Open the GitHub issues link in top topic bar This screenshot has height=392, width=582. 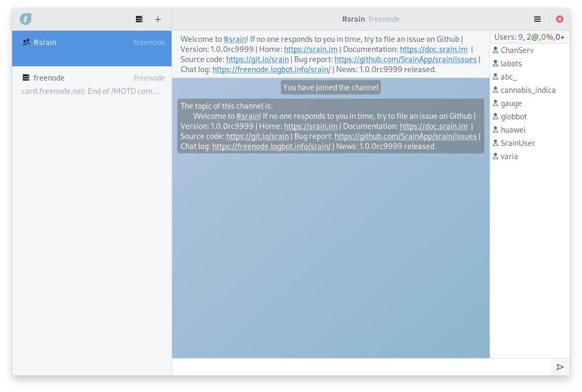[405, 59]
